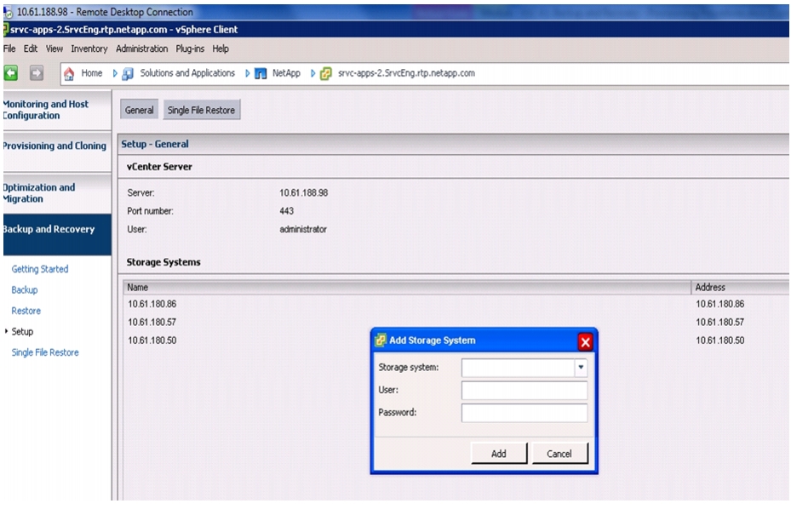Click Home text in breadcrumb
The width and height of the screenshot is (791, 532).
coord(92,73)
